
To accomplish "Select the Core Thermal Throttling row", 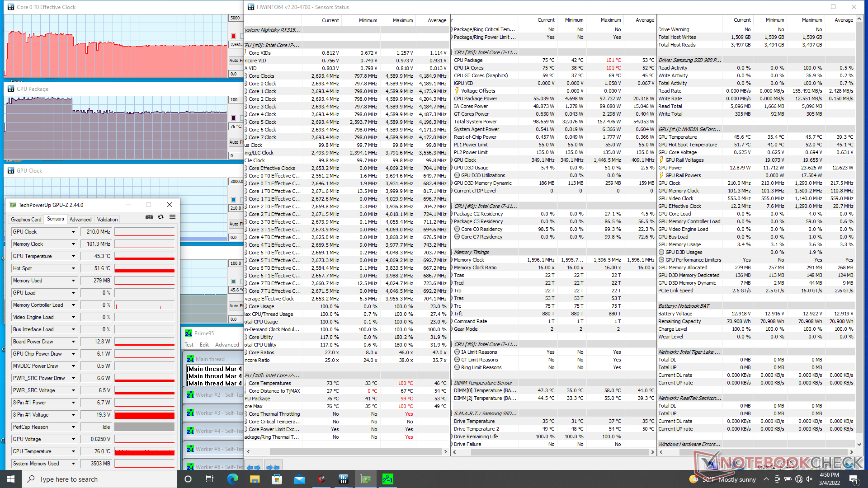I will point(346,414).
